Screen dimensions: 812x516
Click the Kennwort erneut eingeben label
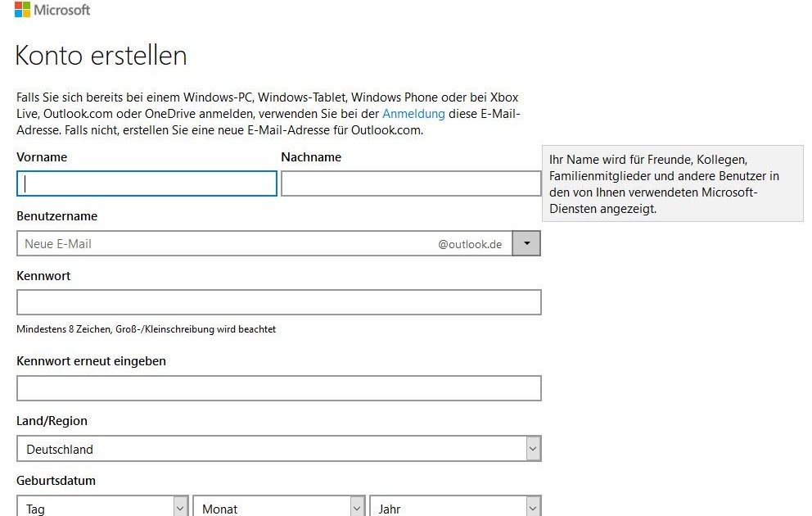pyautogui.click(x=91, y=361)
